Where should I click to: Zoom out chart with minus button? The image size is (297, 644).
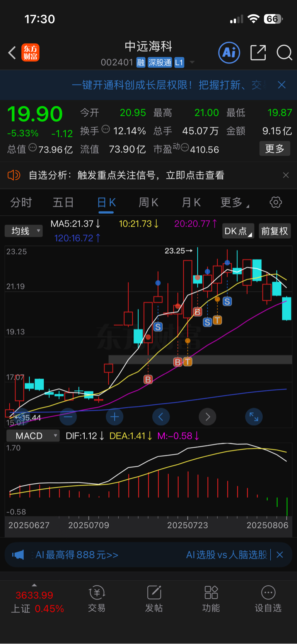68,417
